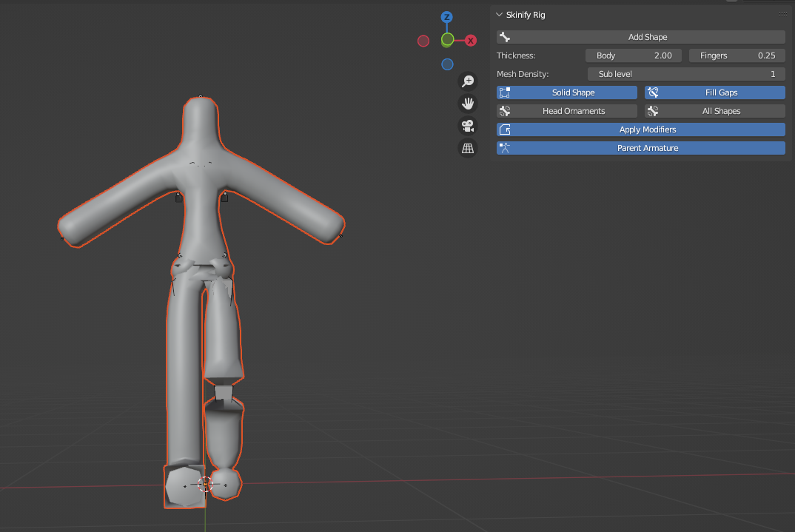Toggle the Solid Shape option
Image resolution: width=795 pixels, height=532 pixels.
pos(567,92)
